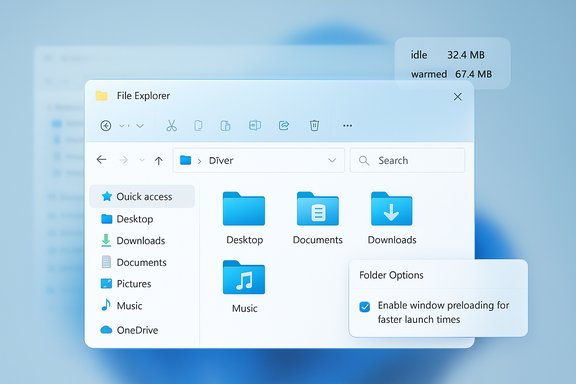Viewport: 576px width, 384px height.
Task: Click into the Search box
Action: [407, 160]
